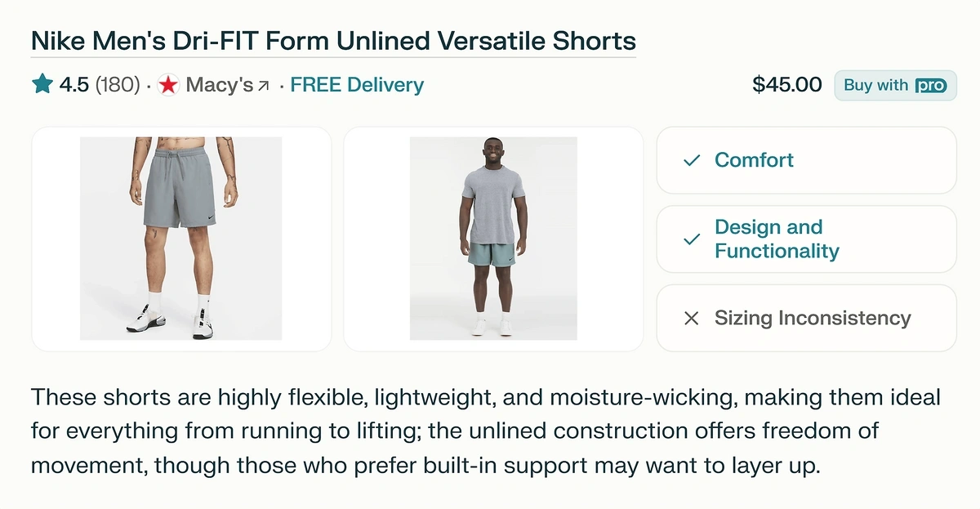This screenshot has height=509, width=980.
Task: Open the close-up gray shorts photo
Action: 181,239
